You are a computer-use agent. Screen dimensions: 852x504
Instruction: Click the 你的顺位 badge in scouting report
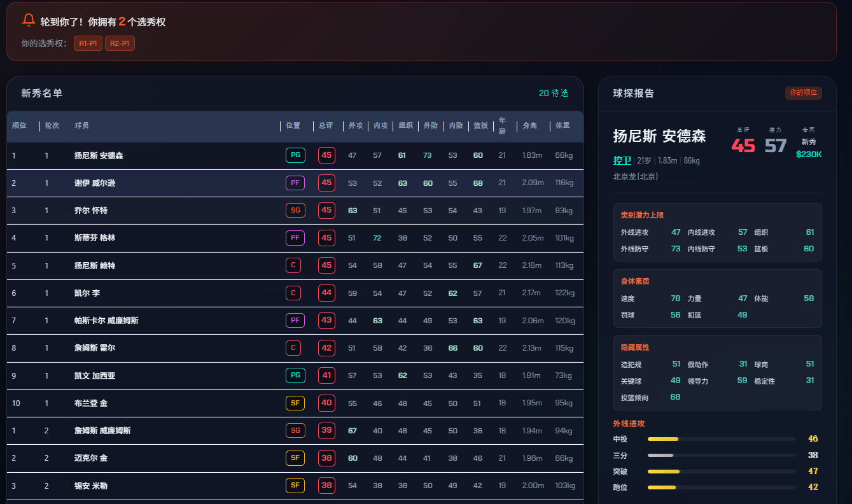click(803, 93)
